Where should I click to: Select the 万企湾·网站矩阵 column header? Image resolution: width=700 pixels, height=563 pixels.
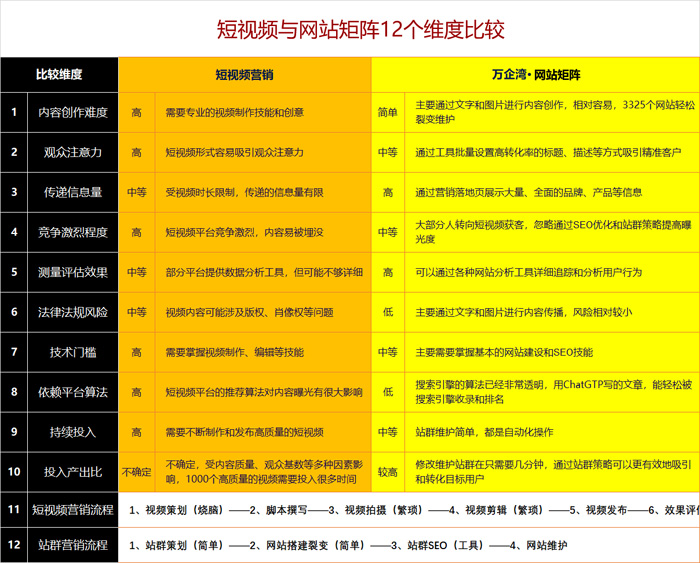pyautogui.click(x=536, y=74)
